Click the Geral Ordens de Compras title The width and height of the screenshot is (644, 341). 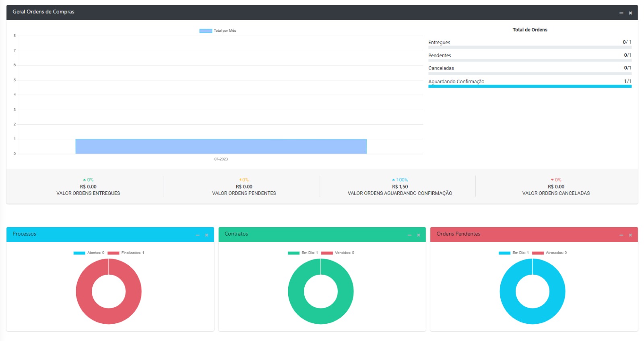(x=43, y=12)
